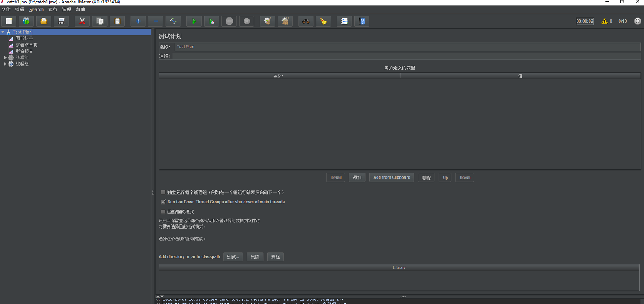This screenshot has width=644, height=304.
Task: Clear all results with Clear All icon
Action: (x=285, y=21)
